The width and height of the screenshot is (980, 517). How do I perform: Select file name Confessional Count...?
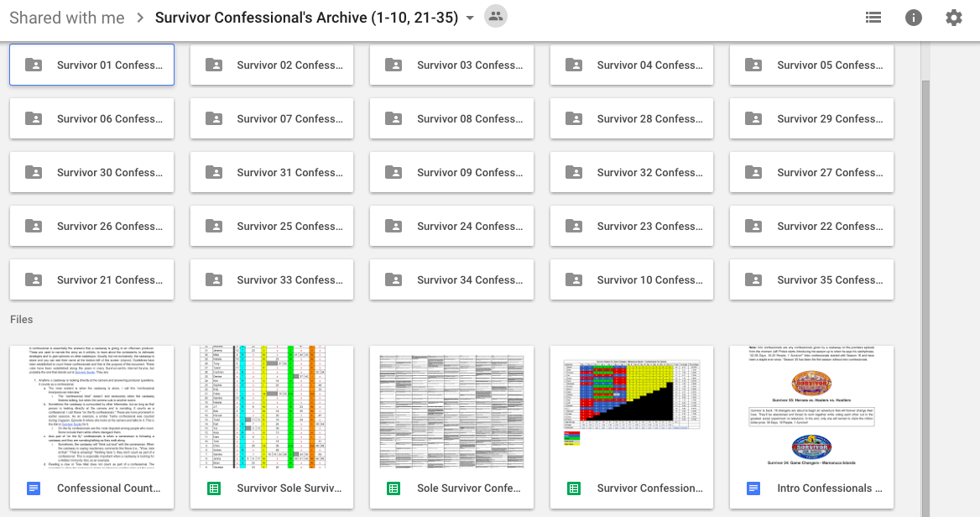109,488
